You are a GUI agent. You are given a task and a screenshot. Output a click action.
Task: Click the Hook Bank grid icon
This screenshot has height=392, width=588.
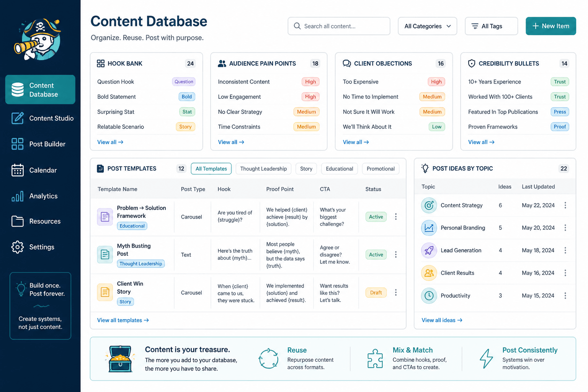point(101,64)
